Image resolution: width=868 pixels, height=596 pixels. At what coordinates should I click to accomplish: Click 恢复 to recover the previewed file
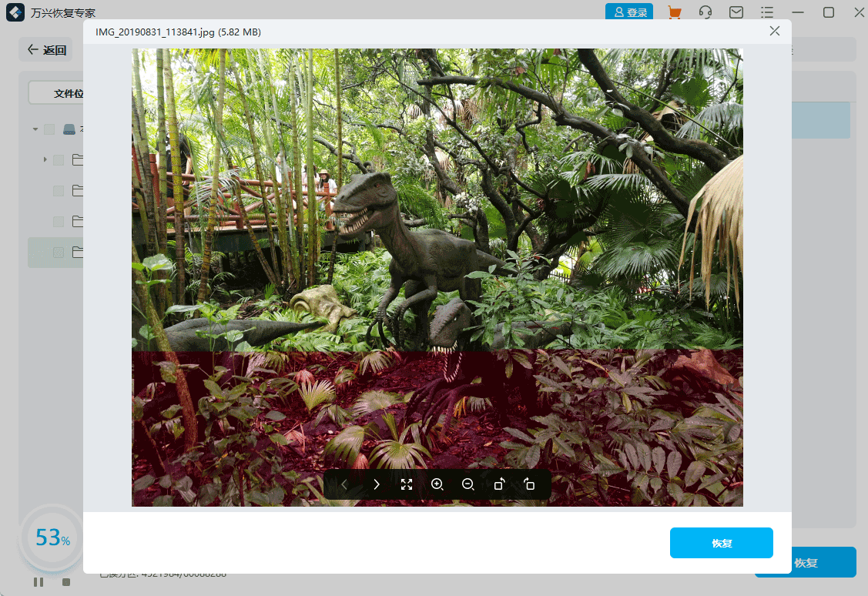pyautogui.click(x=721, y=543)
